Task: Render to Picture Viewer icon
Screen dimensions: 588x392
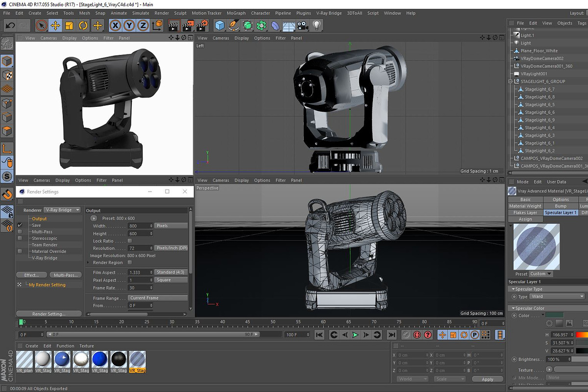Action: [x=188, y=25]
